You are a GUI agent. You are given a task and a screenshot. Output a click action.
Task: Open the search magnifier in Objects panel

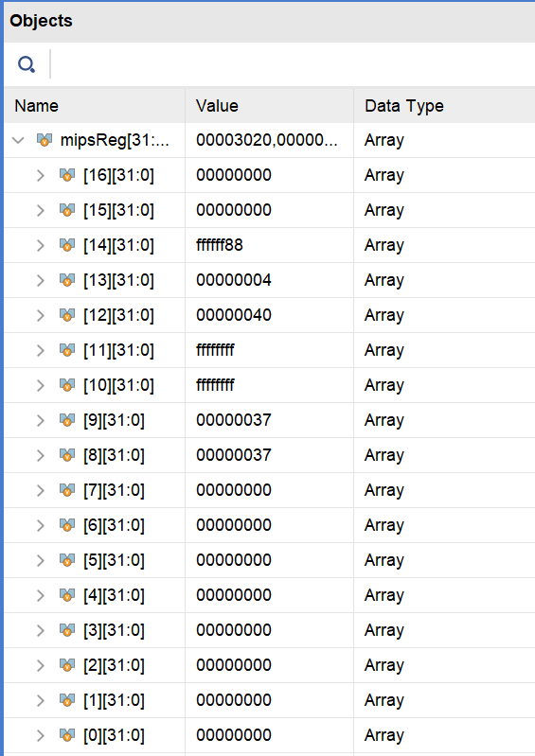coord(27,64)
